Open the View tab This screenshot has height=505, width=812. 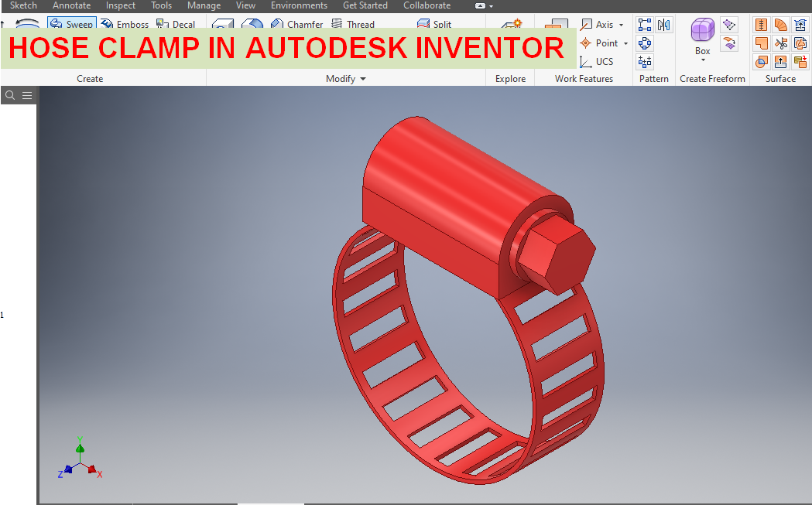(245, 5)
